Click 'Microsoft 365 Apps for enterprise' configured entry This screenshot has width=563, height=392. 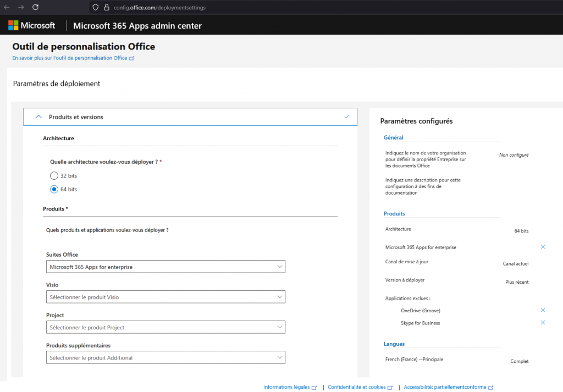(x=421, y=247)
